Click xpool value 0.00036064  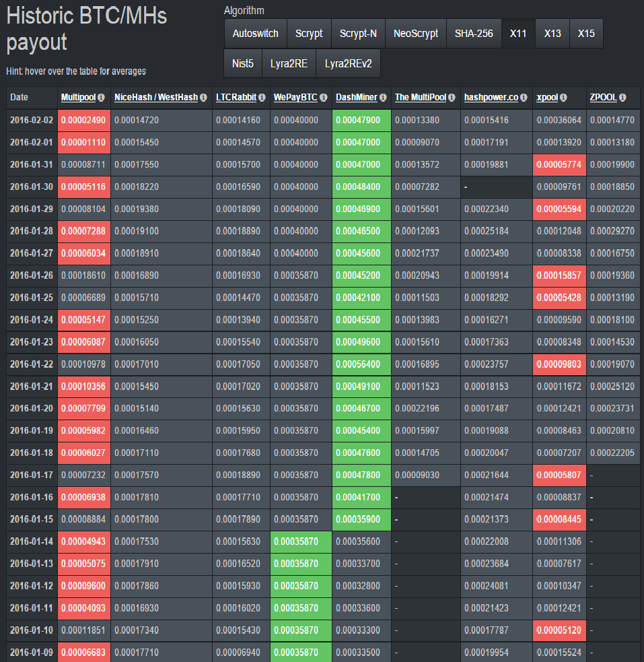pos(559,121)
